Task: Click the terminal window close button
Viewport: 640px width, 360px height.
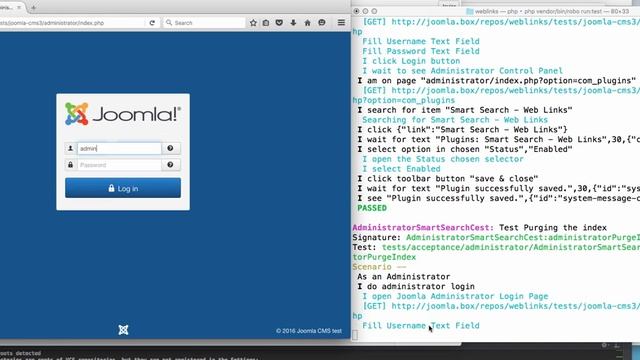Action: point(356,11)
